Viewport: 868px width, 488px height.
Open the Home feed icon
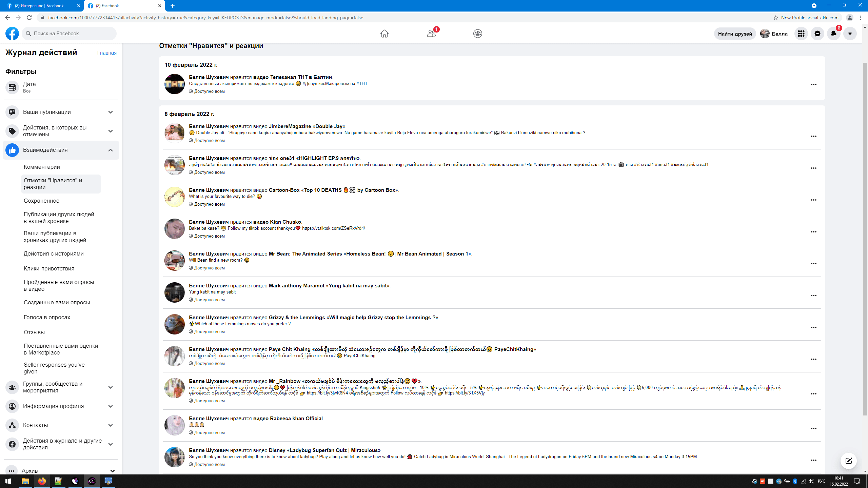click(x=384, y=34)
